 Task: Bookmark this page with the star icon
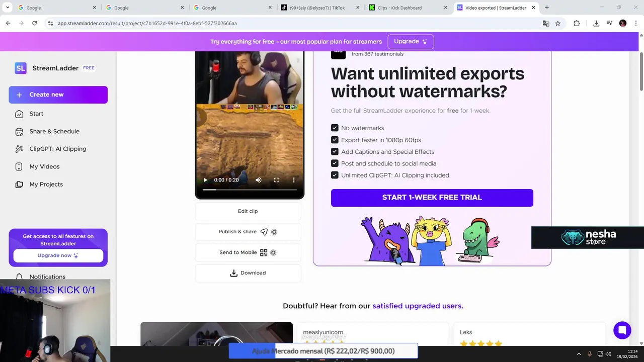click(x=558, y=23)
